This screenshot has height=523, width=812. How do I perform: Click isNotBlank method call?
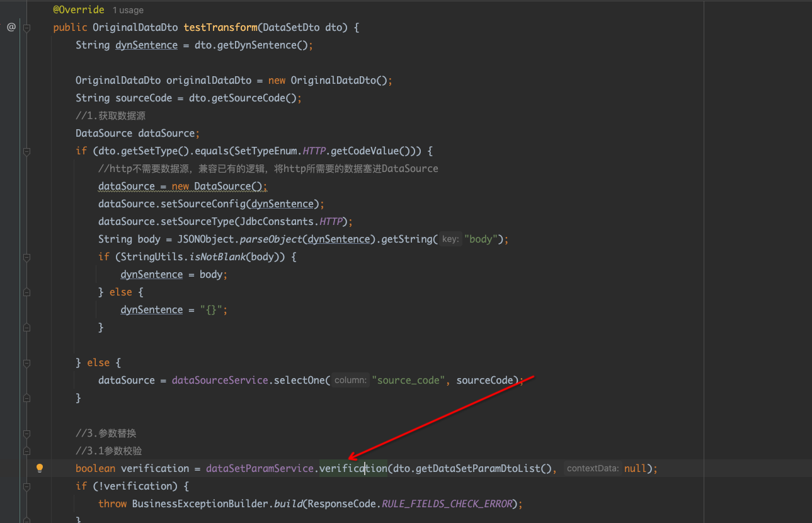[217, 256]
